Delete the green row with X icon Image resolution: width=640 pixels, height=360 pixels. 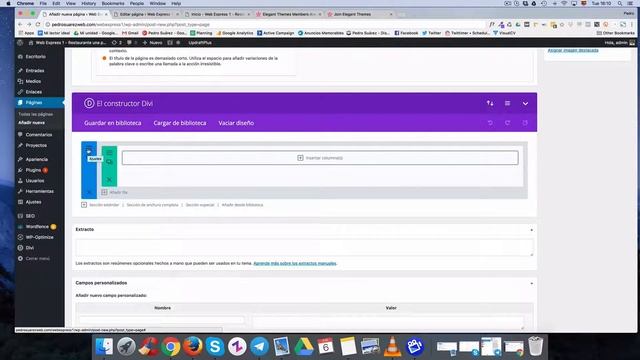[109, 180]
